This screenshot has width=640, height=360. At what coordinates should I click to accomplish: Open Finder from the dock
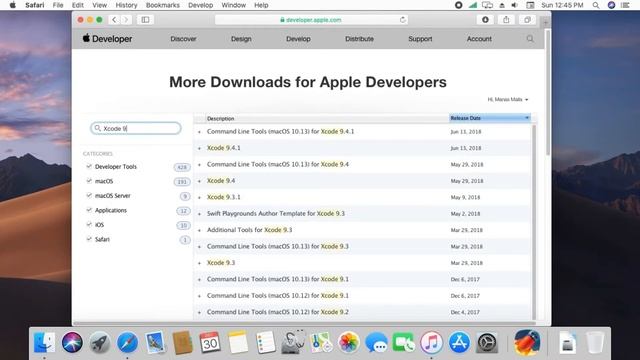coord(44,342)
